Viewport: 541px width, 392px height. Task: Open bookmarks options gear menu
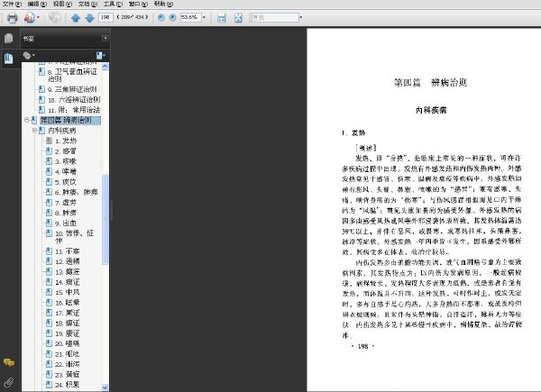[29, 55]
